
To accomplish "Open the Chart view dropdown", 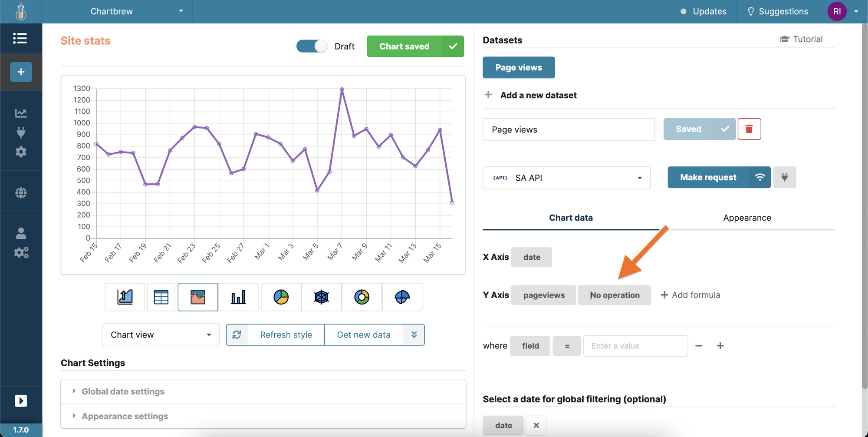I will (160, 334).
